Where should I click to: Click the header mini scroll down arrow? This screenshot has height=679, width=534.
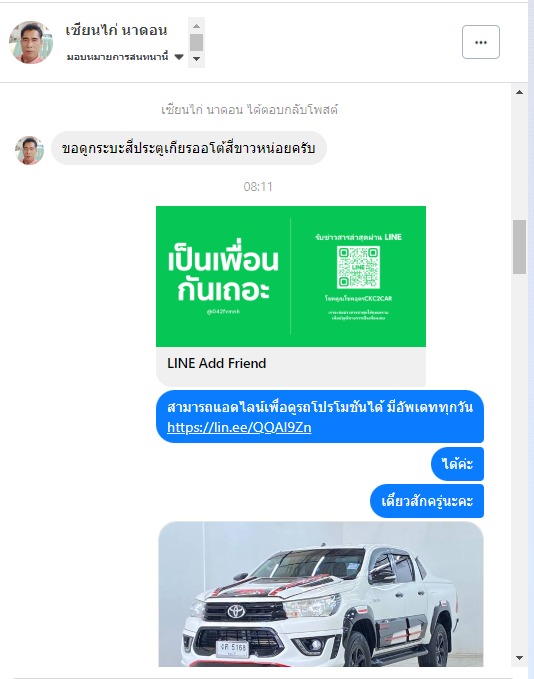(x=196, y=58)
